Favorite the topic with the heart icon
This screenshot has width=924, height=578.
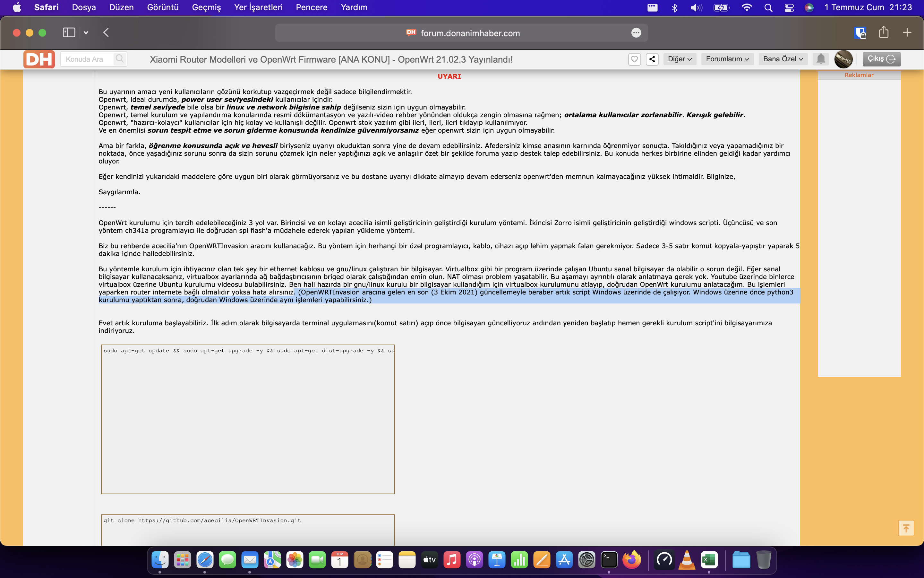634,59
